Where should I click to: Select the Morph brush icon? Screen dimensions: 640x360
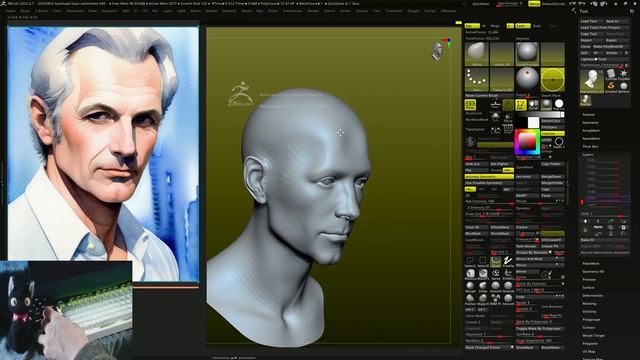470,287
